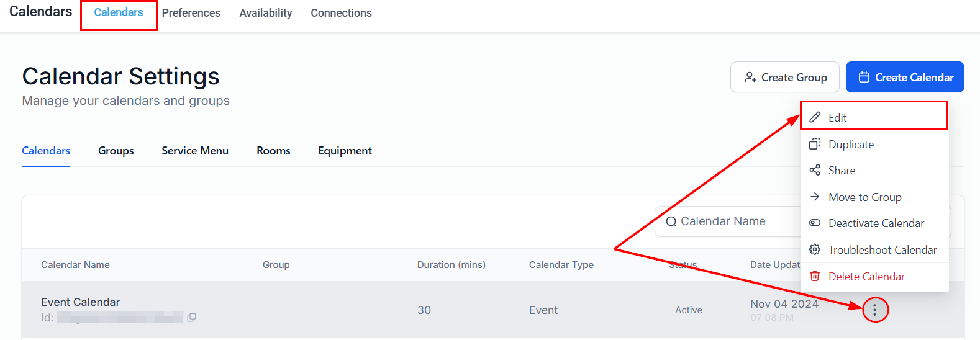Image resolution: width=980 pixels, height=340 pixels.
Task: Click the Move to Group arrow icon
Action: click(815, 197)
